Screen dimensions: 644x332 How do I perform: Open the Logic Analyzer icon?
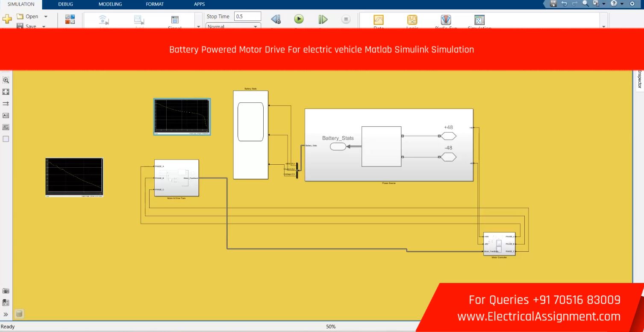click(412, 20)
